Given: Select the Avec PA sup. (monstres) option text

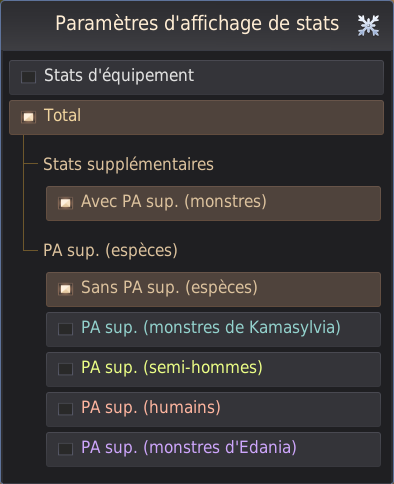Looking at the screenshot, I should click(x=174, y=202).
